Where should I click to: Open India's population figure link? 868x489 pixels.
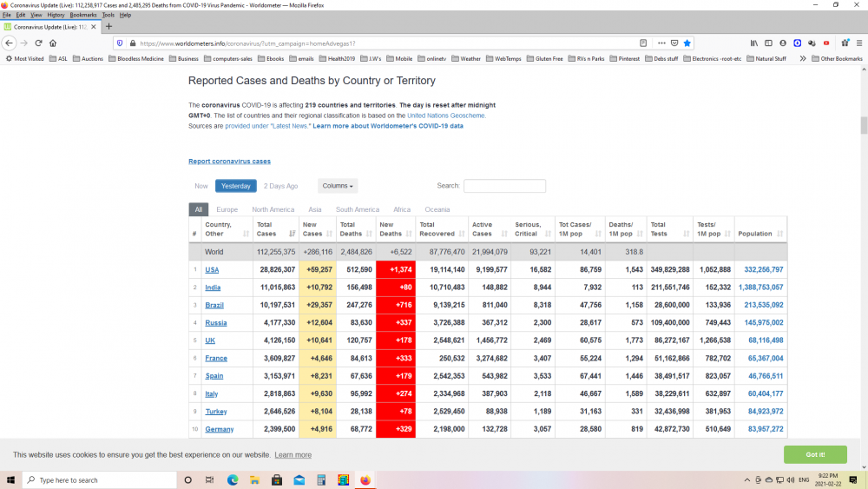click(x=760, y=287)
